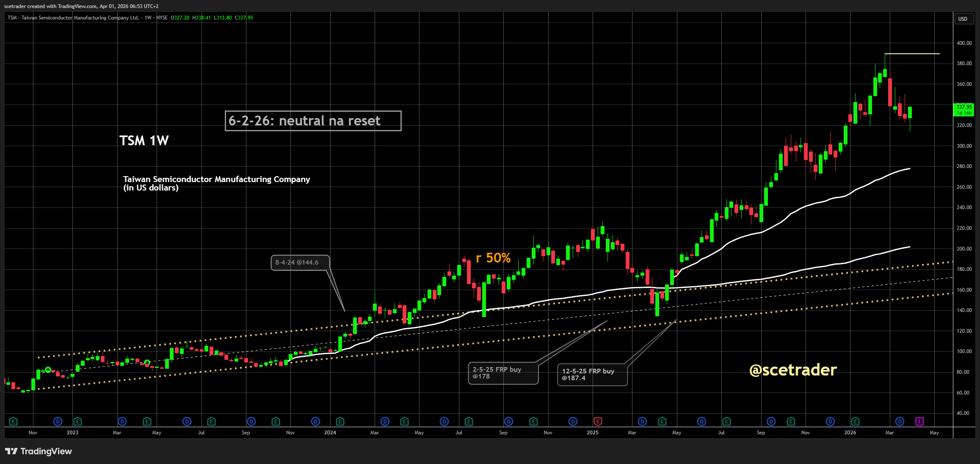Click the last blue dividend D marker
The width and height of the screenshot is (980, 464).
[x=900, y=421]
